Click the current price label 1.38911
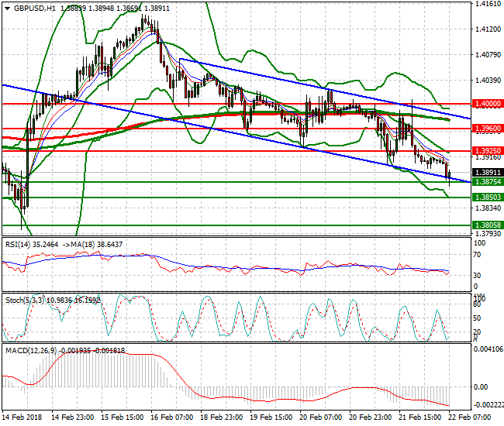 point(488,173)
